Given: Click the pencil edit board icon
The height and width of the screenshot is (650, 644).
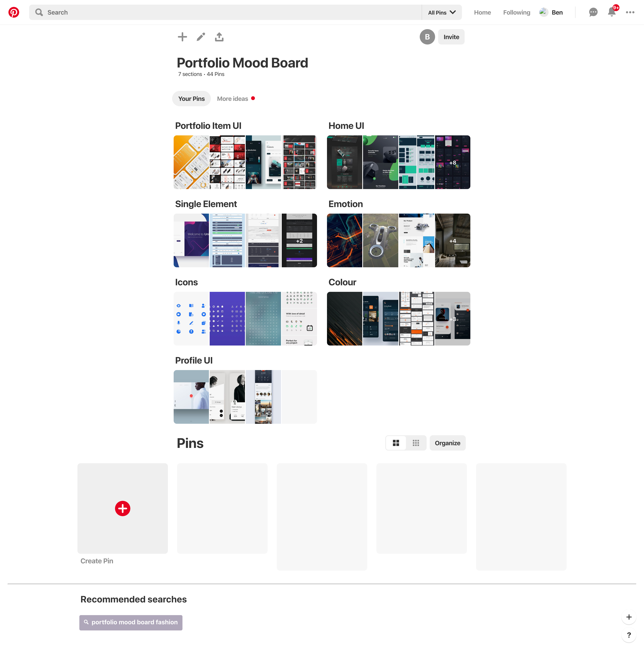Looking at the screenshot, I should pos(201,37).
